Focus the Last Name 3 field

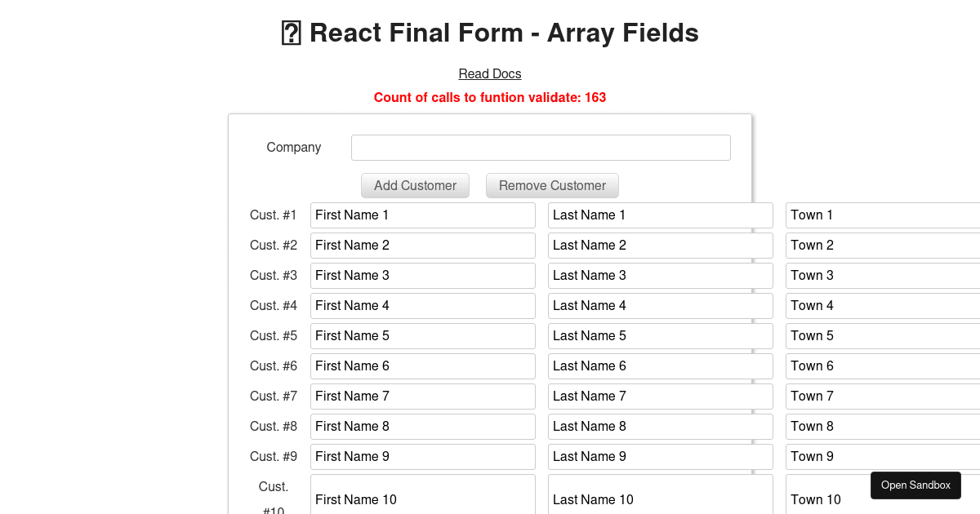661,276
